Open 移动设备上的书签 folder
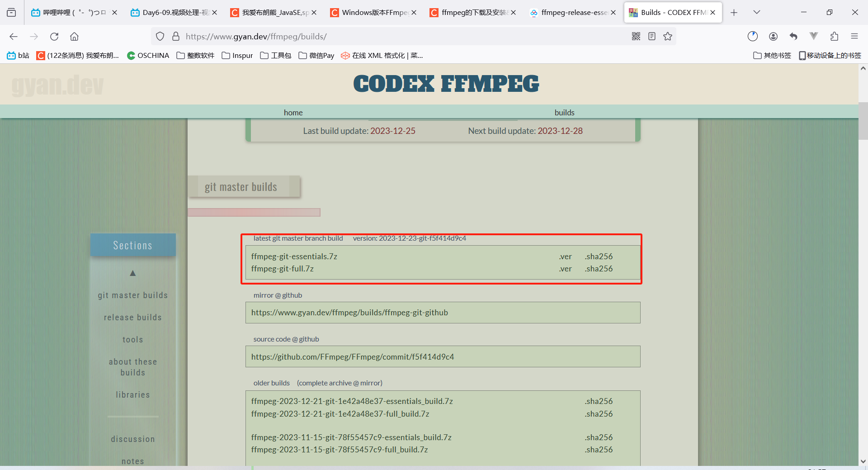 click(x=830, y=56)
